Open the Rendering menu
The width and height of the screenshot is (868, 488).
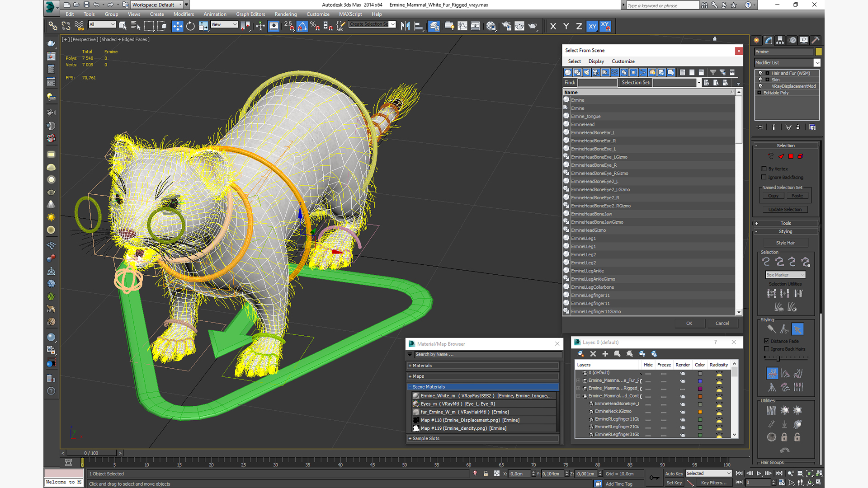click(286, 14)
